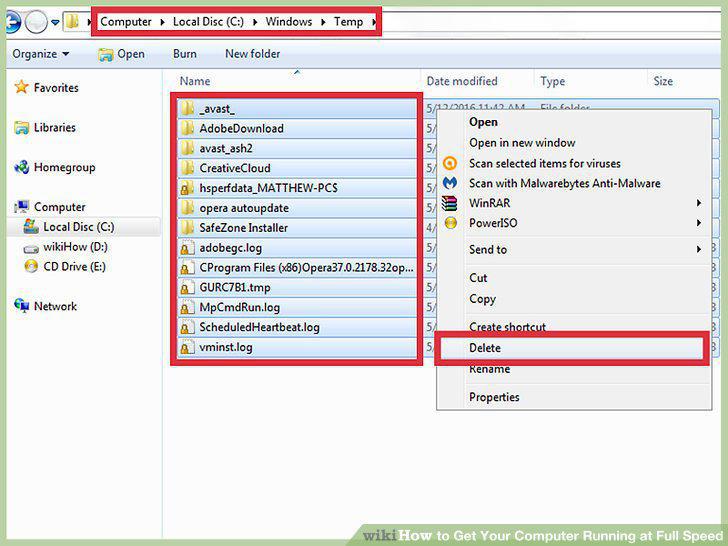Click the Computer icon in sidebar
Screen dimensions: 728x546
point(21,207)
